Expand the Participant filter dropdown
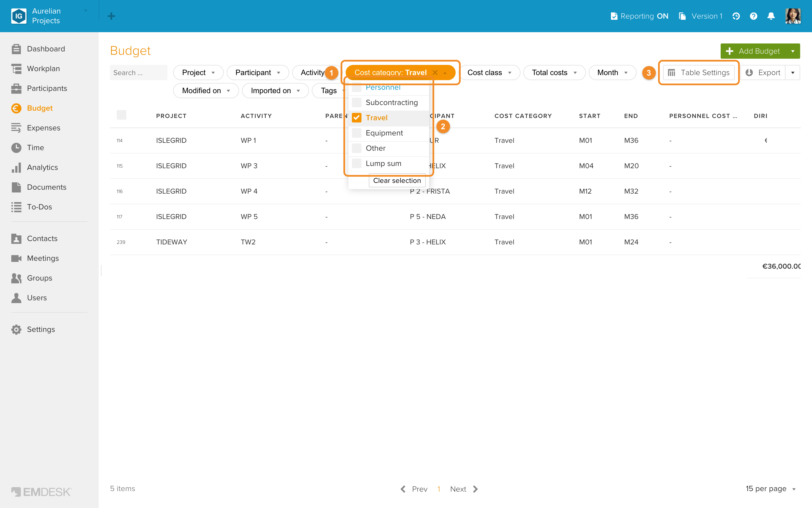Image resolution: width=812 pixels, height=508 pixels. point(258,73)
